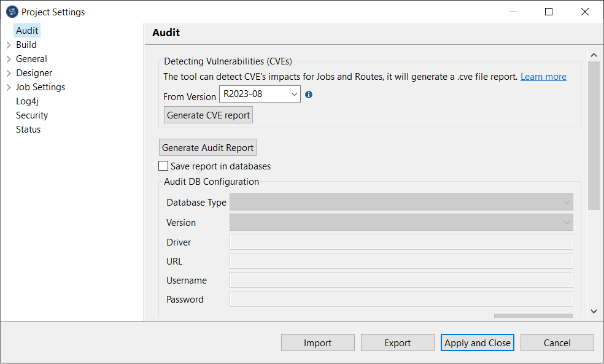Open the Version dropdown under Audit DB Configuration
604x364 pixels.
(565, 222)
